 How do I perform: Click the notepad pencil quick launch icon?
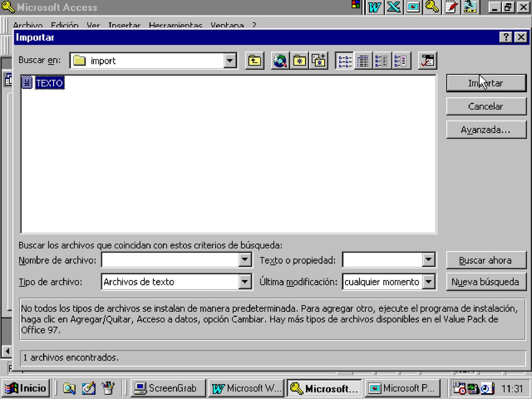pos(88,388)
